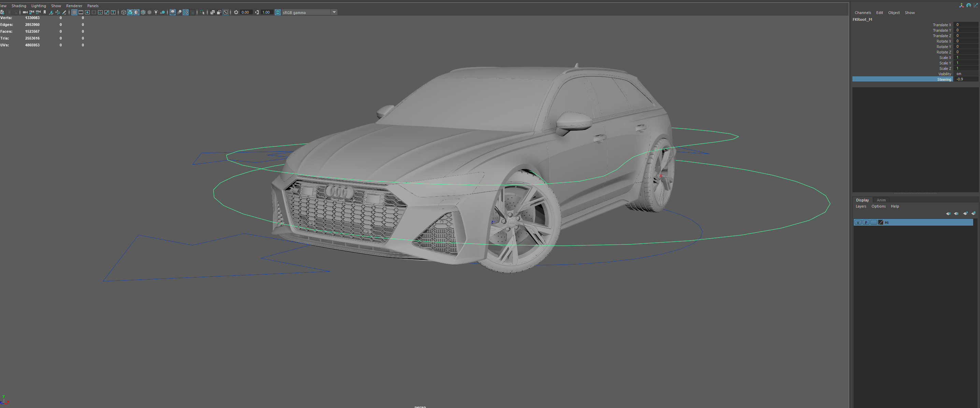Switch viewport to Wireframe shading
This screenshot has width=980, height=408.
(124, 13)
